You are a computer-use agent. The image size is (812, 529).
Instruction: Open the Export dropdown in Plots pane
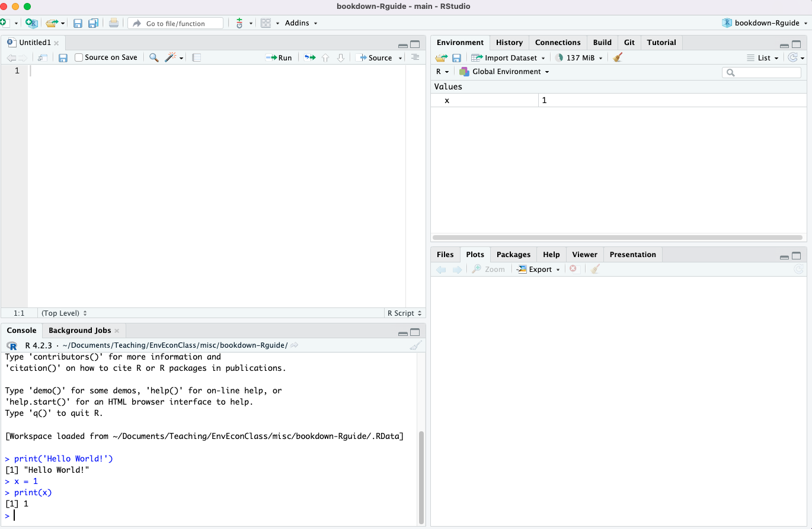pos(538,270)
